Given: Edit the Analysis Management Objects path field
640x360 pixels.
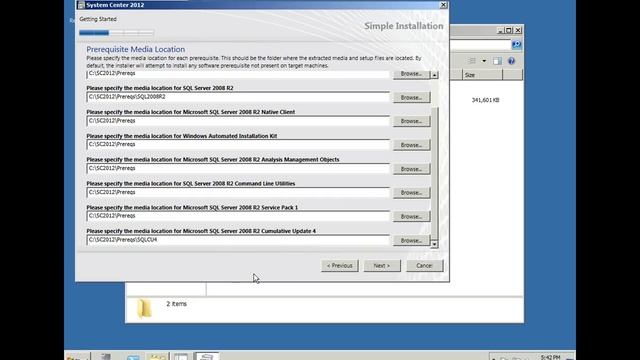Looking at the screenshot, I should coord(238,169).
